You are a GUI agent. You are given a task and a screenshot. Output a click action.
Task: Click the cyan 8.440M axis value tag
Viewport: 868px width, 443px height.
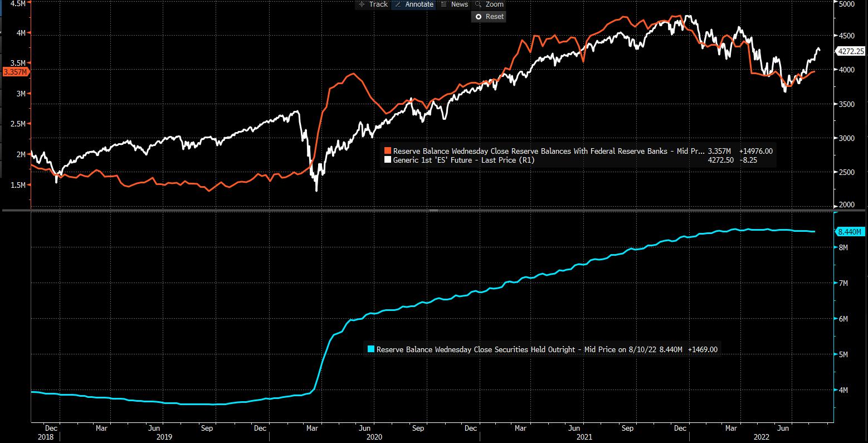click(x=850, y=232)
